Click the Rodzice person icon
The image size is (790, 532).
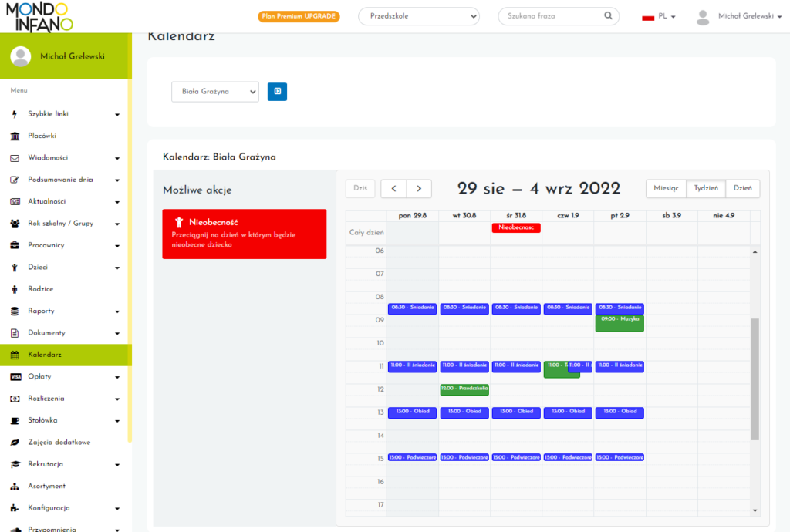(15, 289)
